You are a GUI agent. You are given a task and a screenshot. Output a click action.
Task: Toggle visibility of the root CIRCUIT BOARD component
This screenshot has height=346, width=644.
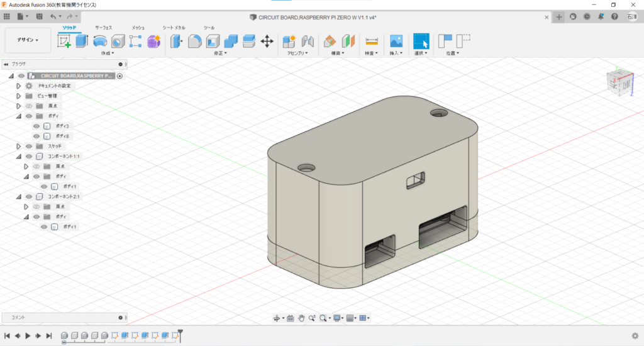click(x=21, y=75)
